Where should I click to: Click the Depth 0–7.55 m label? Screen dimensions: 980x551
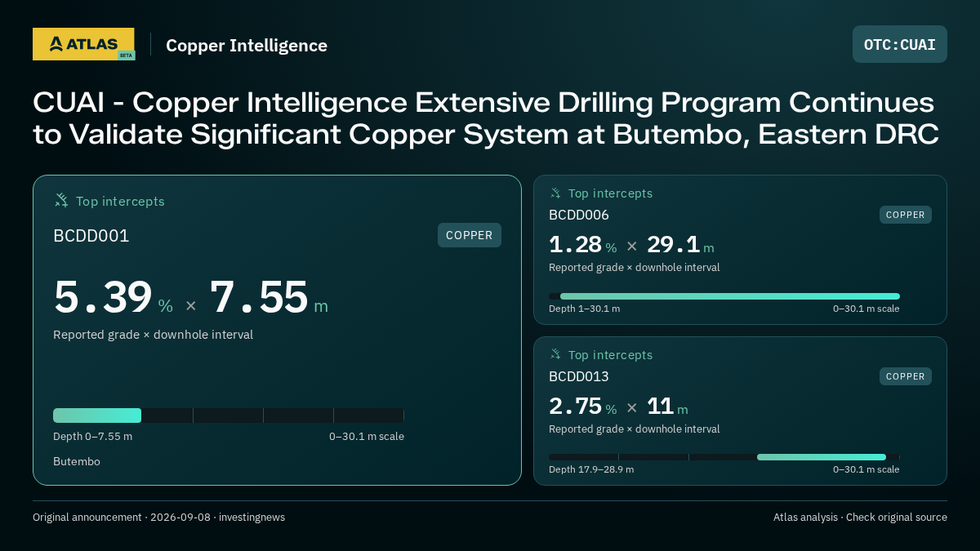[92, 436]
